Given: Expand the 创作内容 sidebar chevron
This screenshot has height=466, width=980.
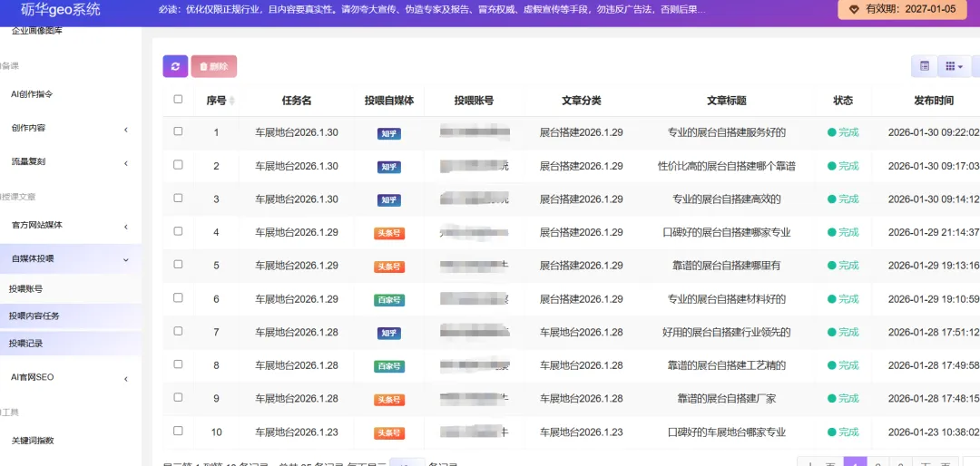Looking at the screenshot, I should pyautogui.click(x=125, y=130).
